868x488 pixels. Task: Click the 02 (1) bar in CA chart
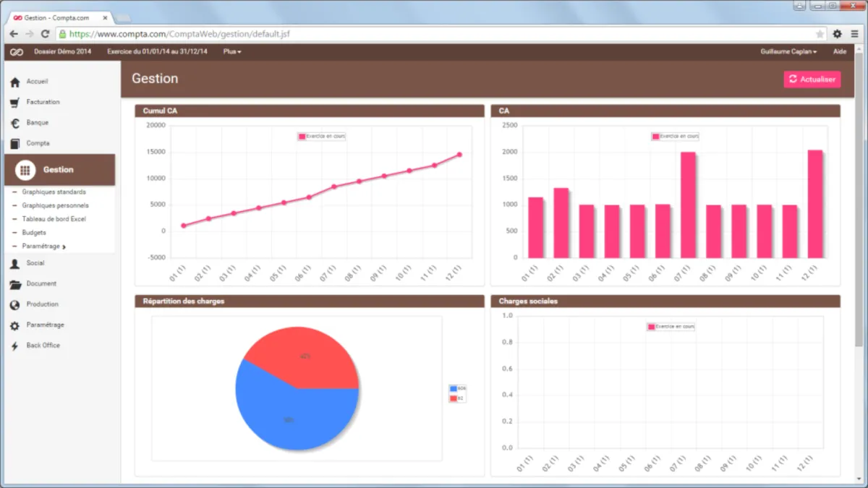[561, 223]
